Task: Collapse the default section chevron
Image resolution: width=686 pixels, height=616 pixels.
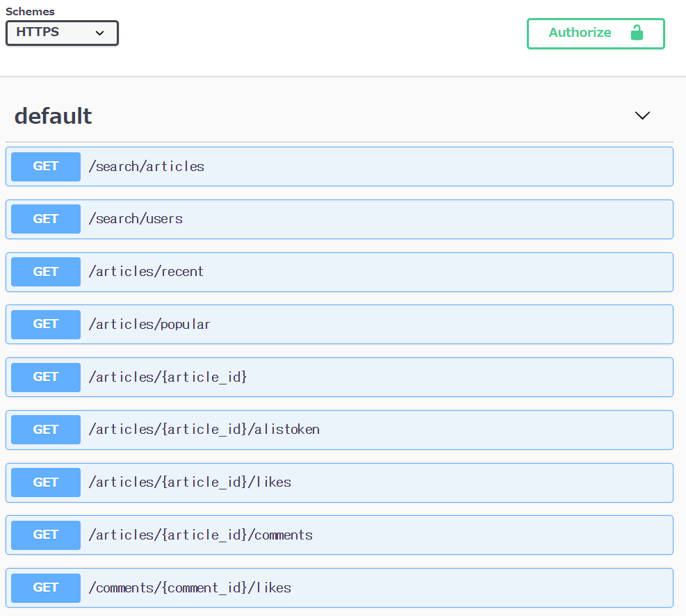Action: click(642, 115)
